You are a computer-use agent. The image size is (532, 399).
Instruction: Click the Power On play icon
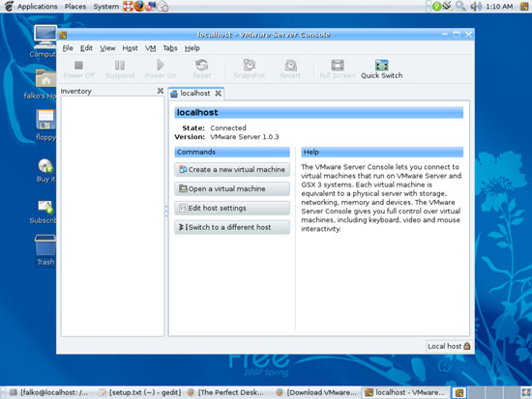tap(161, 65)
